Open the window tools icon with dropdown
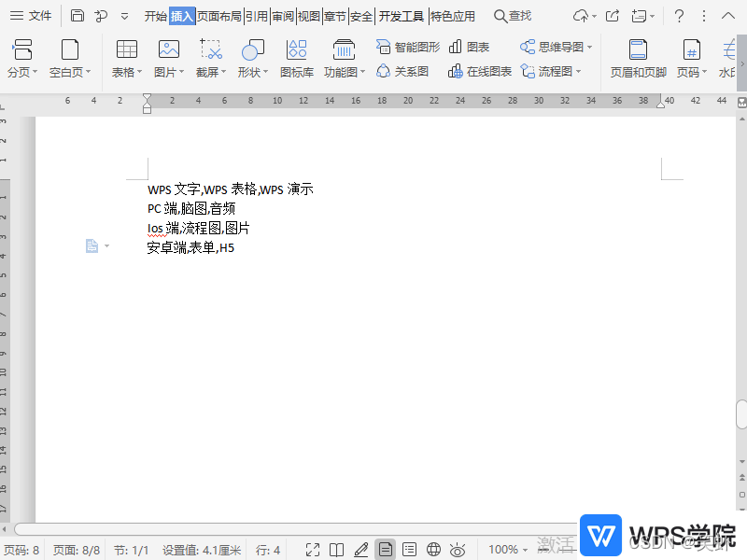 coord(642,16)
